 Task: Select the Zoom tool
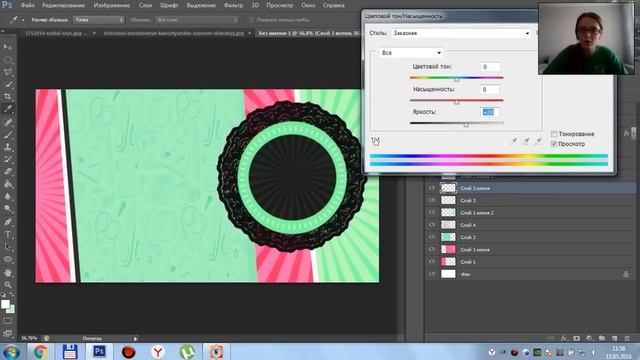point(8,285)
